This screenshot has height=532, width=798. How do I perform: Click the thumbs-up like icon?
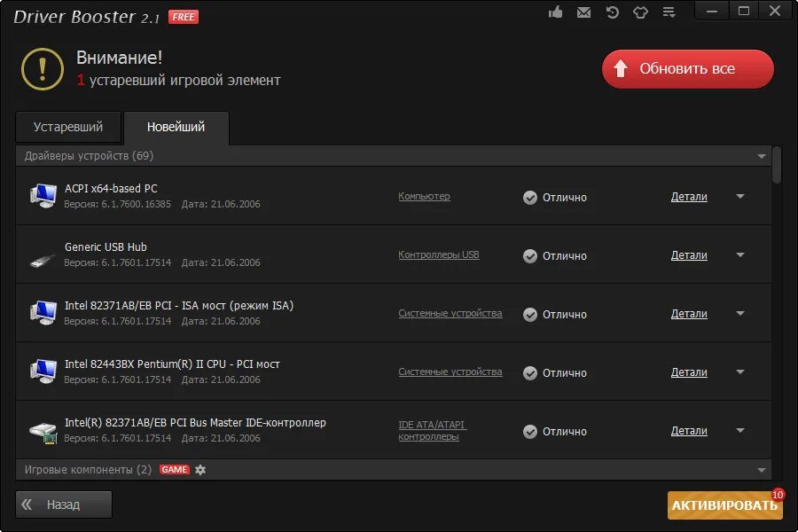click(x=555, y=12)
